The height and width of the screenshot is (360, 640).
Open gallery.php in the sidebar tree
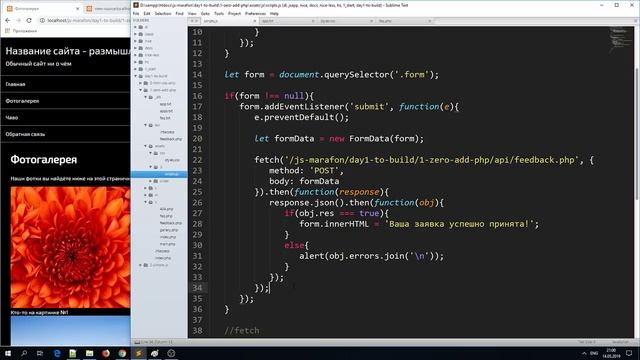[168, 230]
